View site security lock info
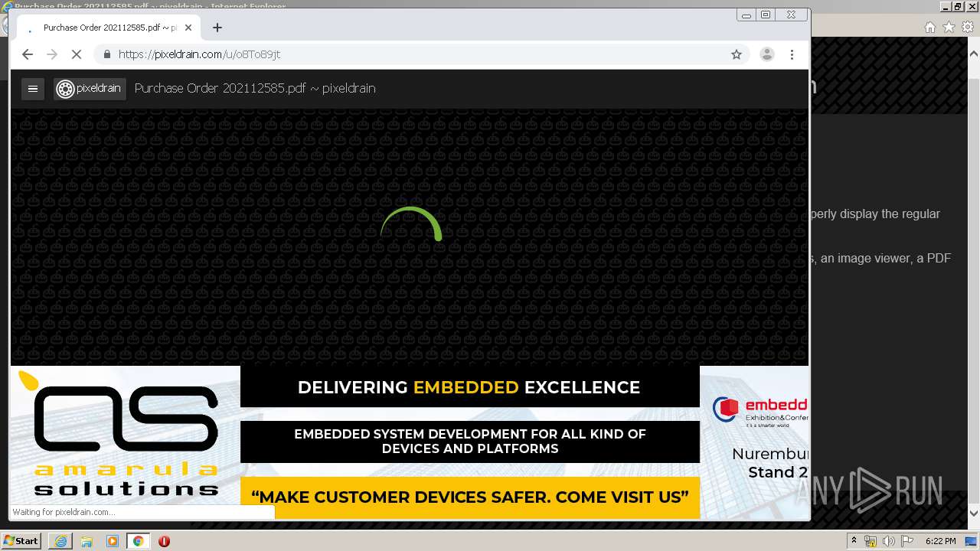The width and height of the screenshot is (980, 551). [106, 54]
